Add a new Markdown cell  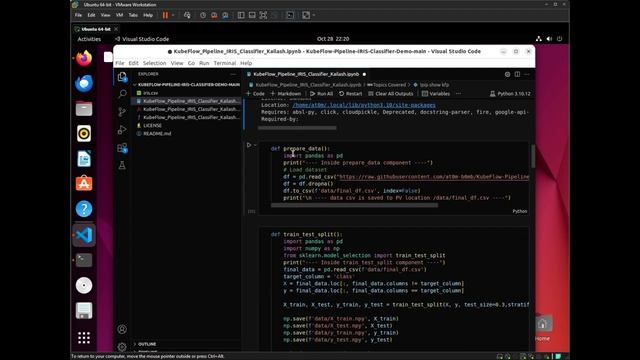tap(286, 93)
